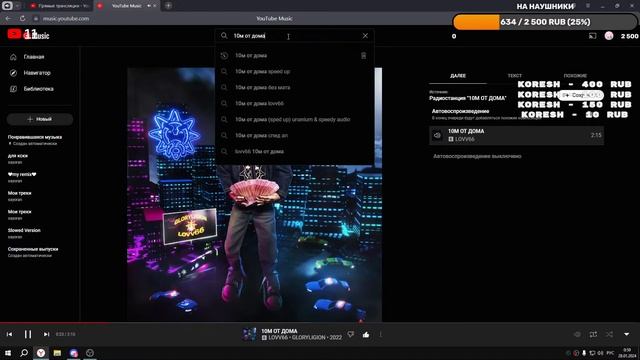Click artist text LOVV66 in player bar

point(278,338)
